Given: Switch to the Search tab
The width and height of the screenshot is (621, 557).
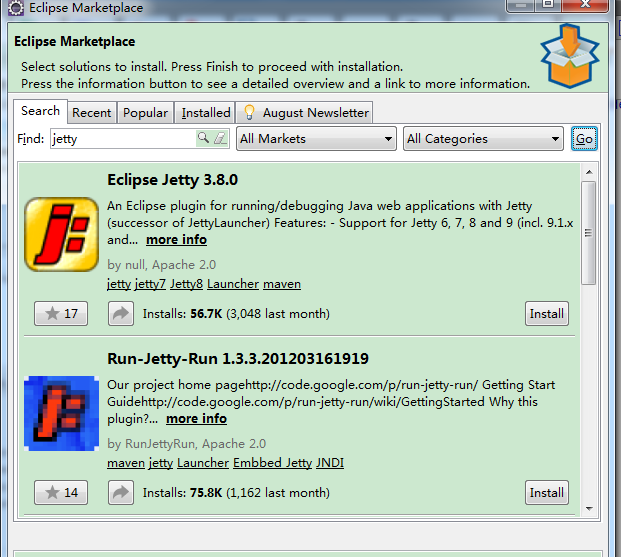Looking at the screenshot, I should [40, 111].
